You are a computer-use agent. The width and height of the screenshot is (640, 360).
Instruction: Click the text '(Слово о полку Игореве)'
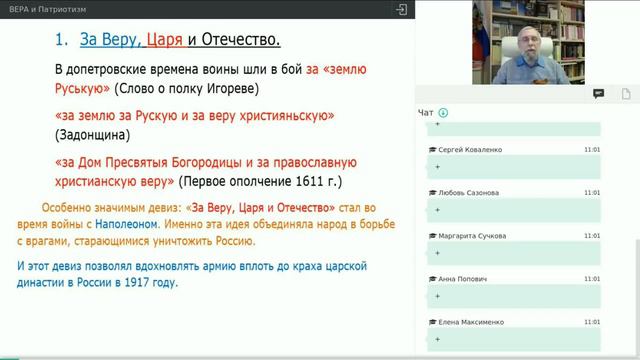coord(187,88)
